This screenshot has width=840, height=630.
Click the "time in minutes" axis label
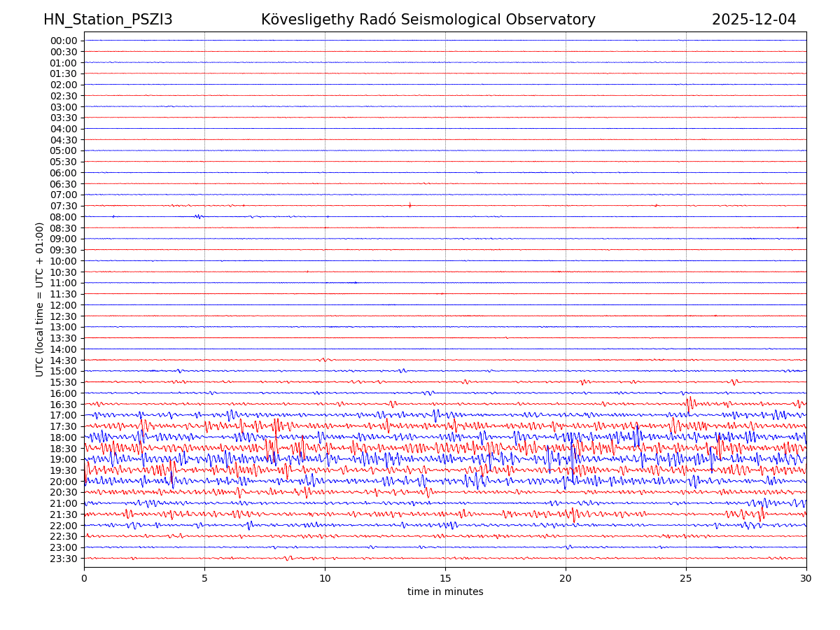point(445,591)
